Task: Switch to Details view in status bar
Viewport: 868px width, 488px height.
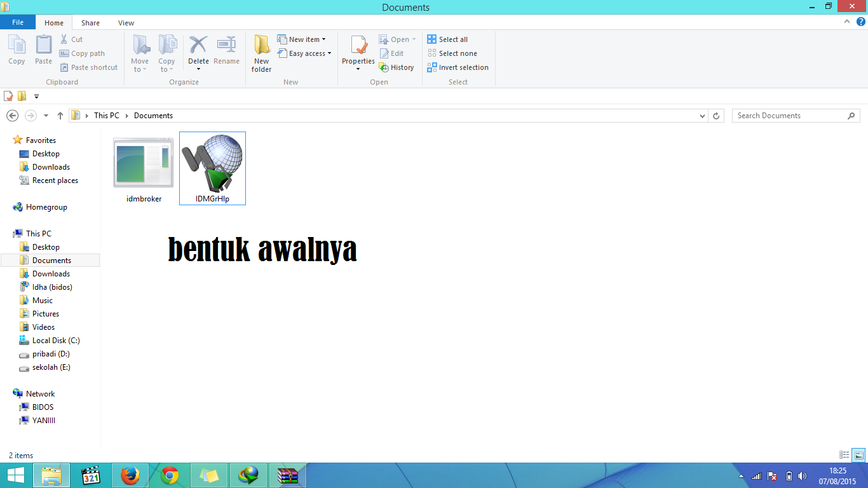Action: [844, 455]
